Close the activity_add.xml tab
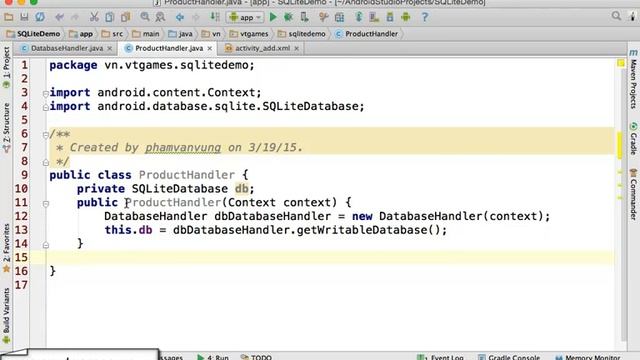This screenshot has height=360, width=640. (297, 49)
